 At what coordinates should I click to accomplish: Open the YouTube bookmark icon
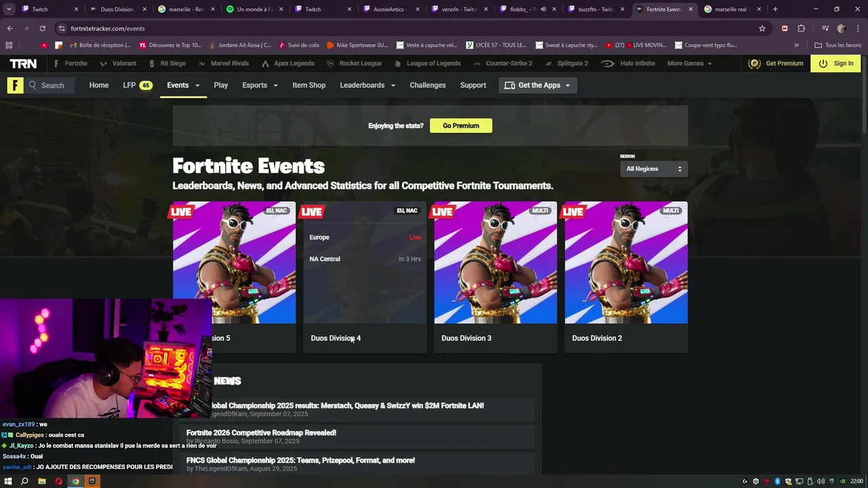tap(44, 45)
